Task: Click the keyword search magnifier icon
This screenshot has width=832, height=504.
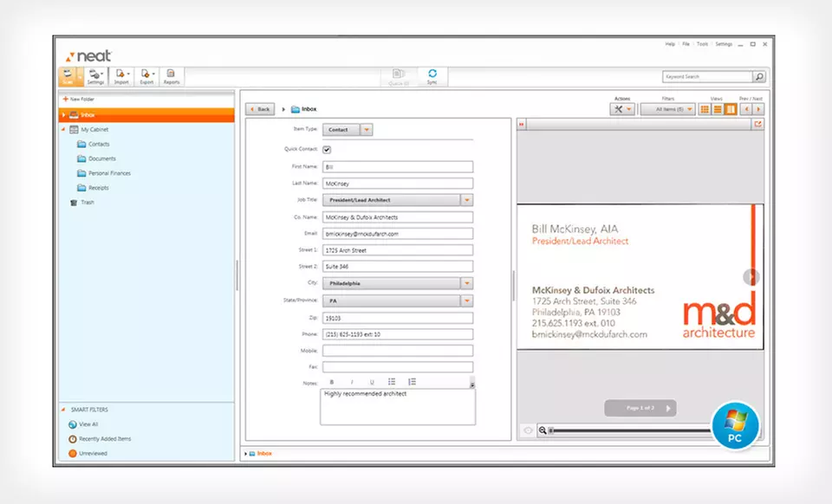Action: [758, 77]
